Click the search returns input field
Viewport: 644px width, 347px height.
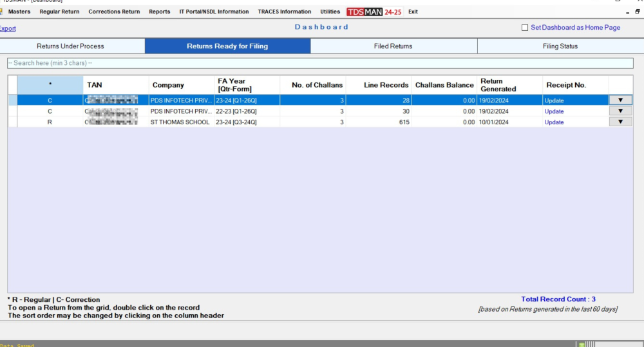[x=320, y=63]
